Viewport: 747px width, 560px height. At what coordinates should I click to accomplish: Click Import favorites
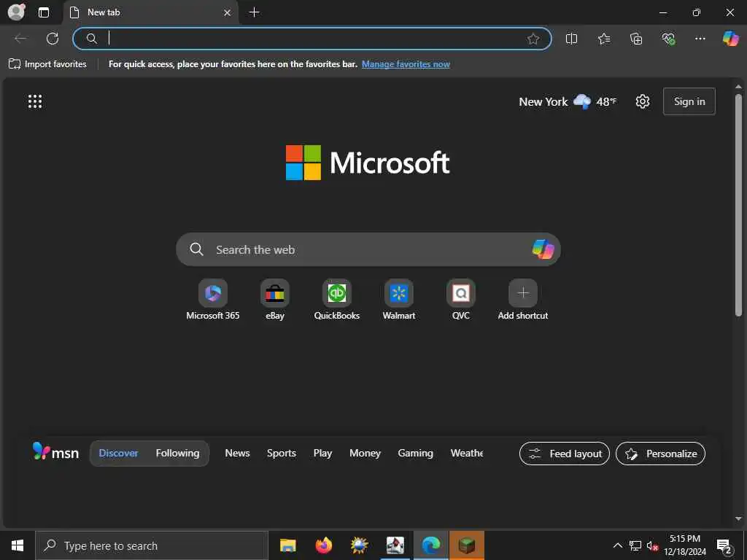point(47,64)
